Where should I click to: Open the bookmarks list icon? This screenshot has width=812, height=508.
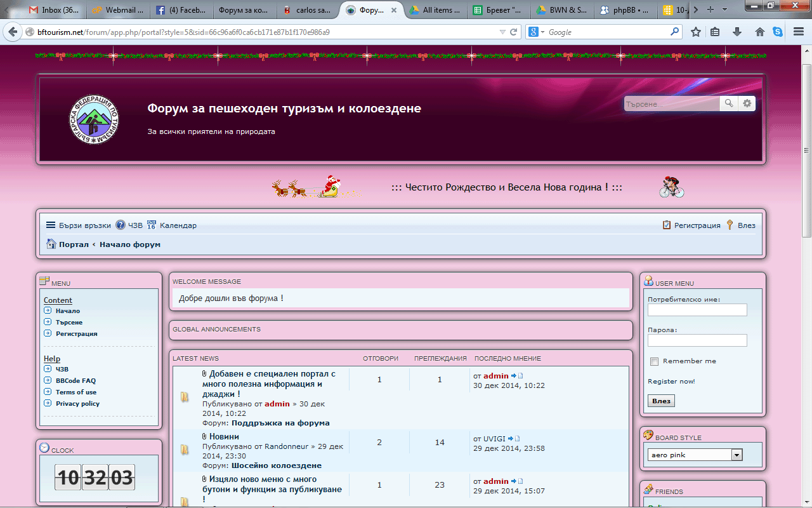(715, 32)
